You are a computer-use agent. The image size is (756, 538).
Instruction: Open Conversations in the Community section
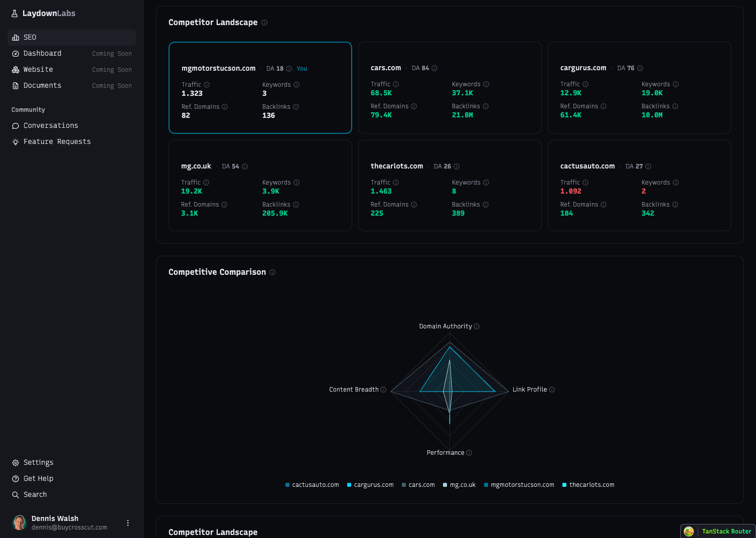[x=51, y=126]
